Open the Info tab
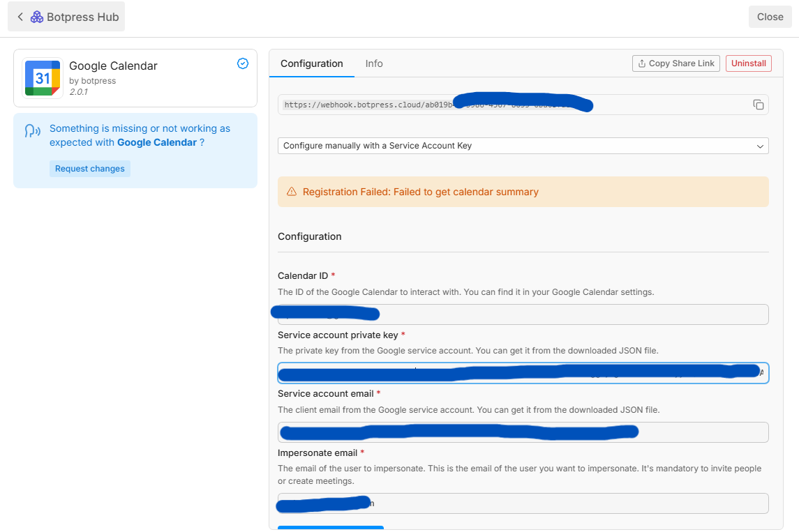Screen dimensions: 799x532 (374, 63)
